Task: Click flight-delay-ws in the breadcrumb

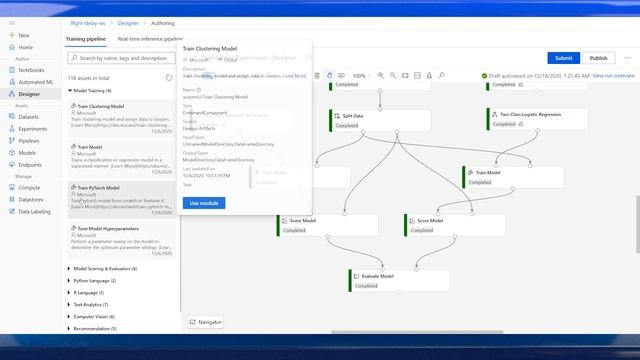Action: [x=88, y=23]
